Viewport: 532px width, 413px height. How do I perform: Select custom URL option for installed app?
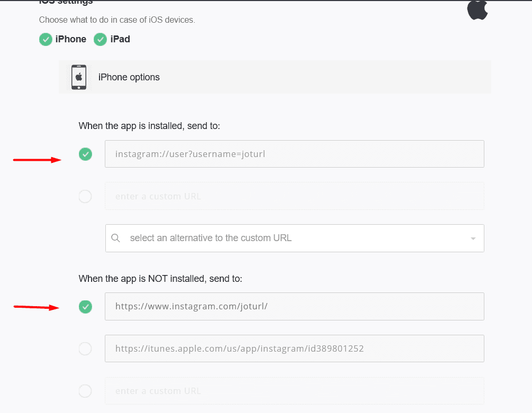pos(85,196)
